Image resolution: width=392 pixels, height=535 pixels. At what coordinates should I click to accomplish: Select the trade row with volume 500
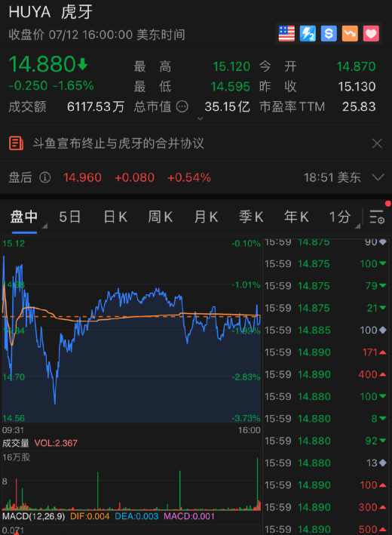click(x=326, y=529)
